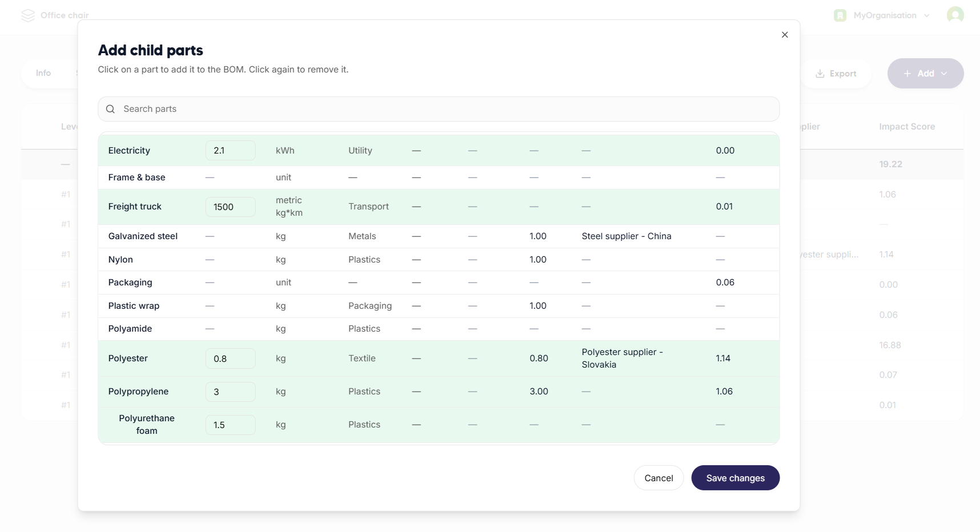Click the Export download icon
Image resolution: width=980 pixels, height=532 pixels.
pyautogui.click(x=820, y=74)
